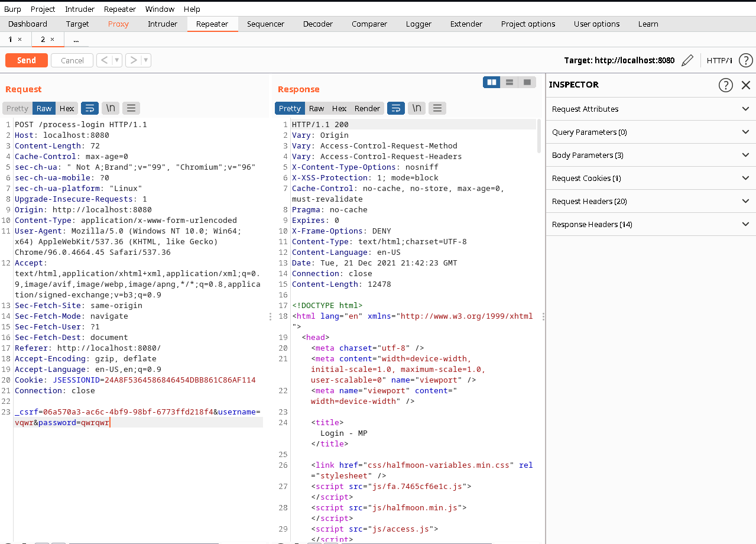The height and width of the screenshot is (544, 756).
Task: Close Repeater tab 1
Action: [20, 40]
